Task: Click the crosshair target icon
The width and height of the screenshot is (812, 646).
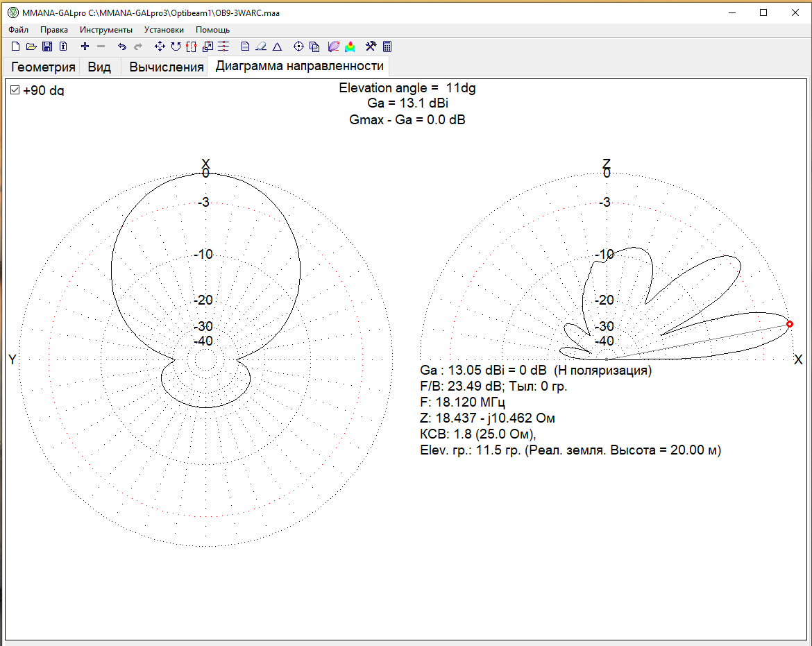Action: click(x=299, y=46)
